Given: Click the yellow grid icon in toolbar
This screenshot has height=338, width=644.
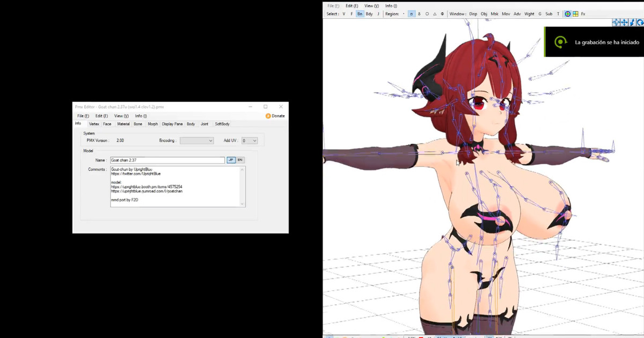Looking at the screenshot, I should point(575,14).
